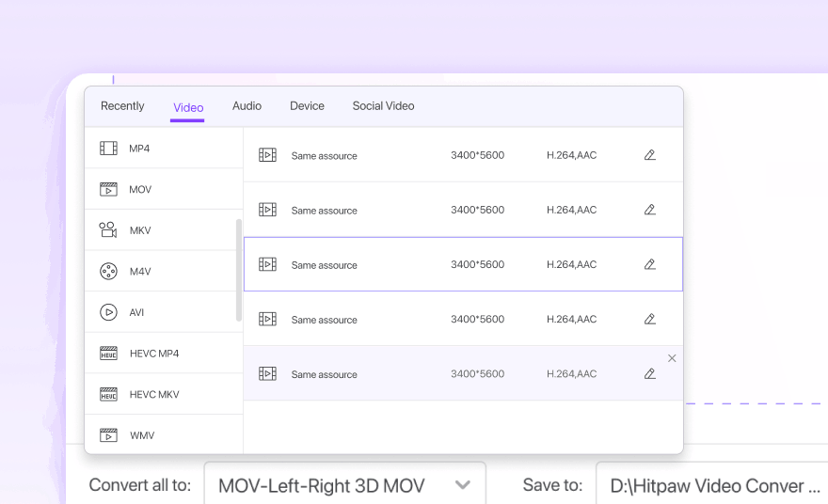Switch to the Recently tab
The width and height of the screenshot is (828, 504).
[122, 106]
